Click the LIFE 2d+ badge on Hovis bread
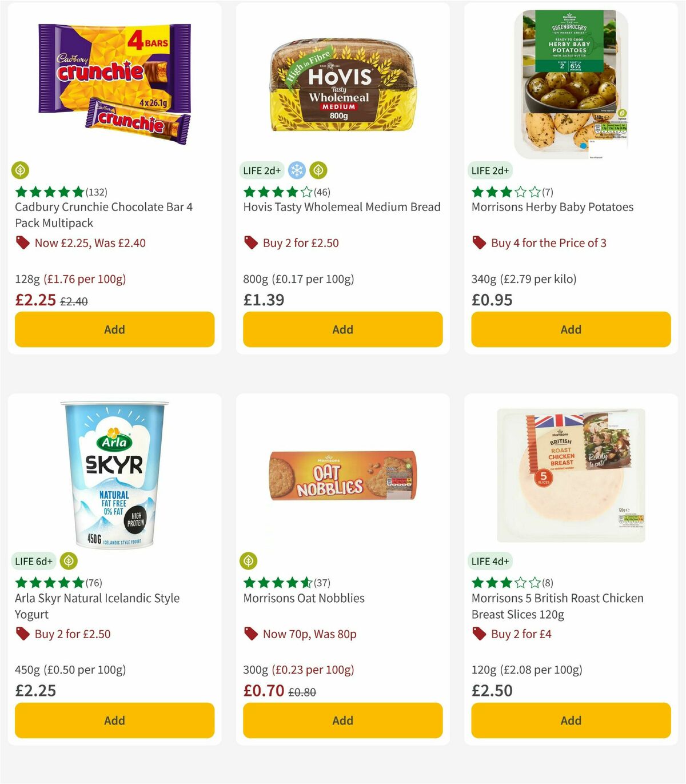This screenshot has height=784, width=686. point(261,170)
